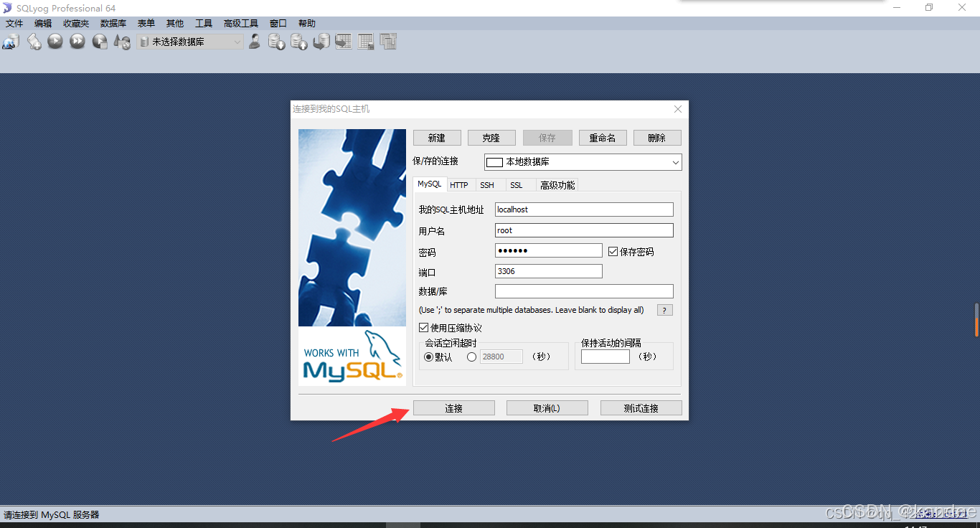The width and height of the screenshot is (980, 528).
Task: Click the 克隆 button
Action: point(491,137)
